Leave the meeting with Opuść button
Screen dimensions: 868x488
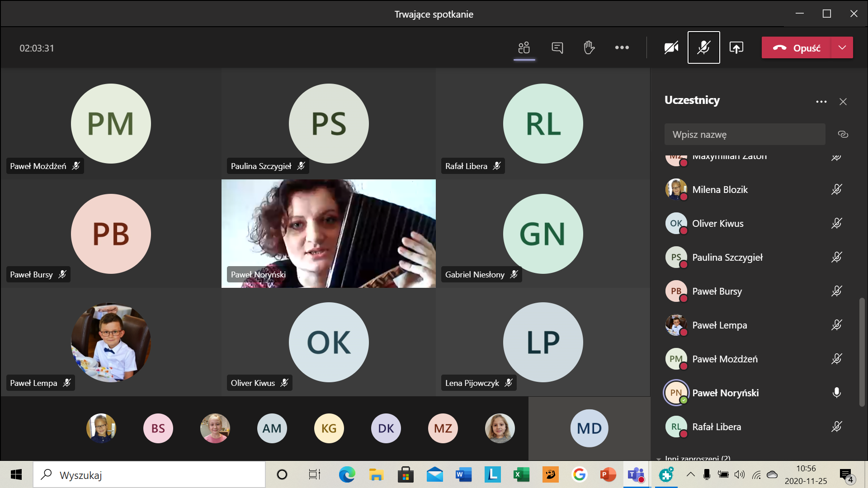[796, 47]
